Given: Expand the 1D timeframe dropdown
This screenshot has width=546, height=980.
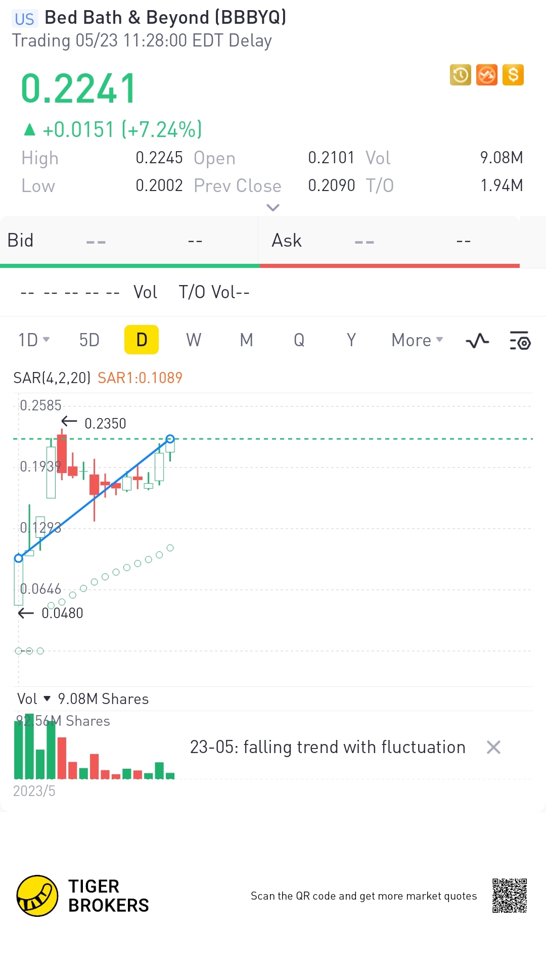Looking at the screenshot, I should coord(34,340).
